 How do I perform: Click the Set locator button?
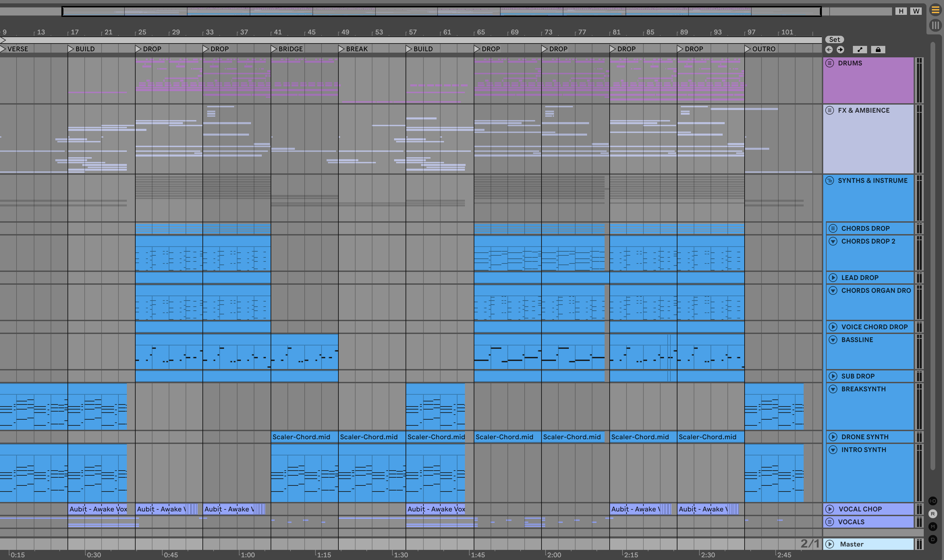pos(834,39)
